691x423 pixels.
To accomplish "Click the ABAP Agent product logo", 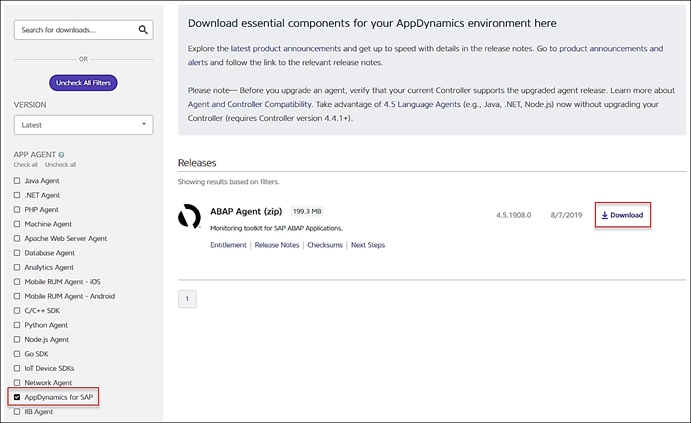I will pyautogui.click(x=189, y=216).
